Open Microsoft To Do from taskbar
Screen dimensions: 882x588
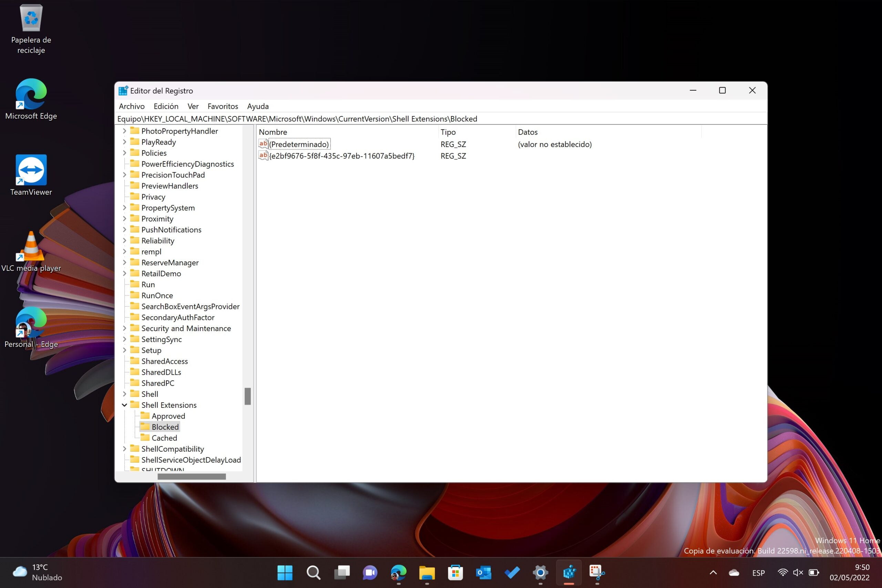(x=512, y=572)
